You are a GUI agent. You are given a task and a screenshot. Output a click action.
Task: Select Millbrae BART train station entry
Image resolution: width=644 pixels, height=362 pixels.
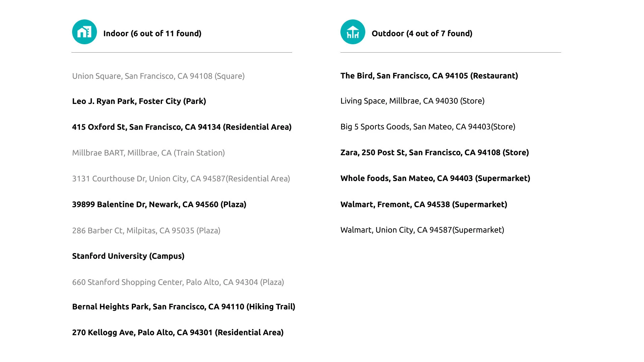(x=149, y=153)
